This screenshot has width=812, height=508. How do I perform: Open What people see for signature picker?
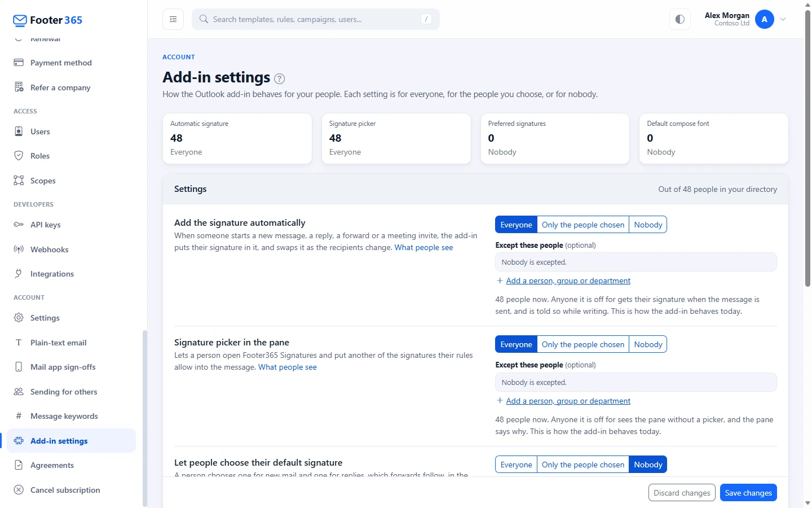click(288, 367)
